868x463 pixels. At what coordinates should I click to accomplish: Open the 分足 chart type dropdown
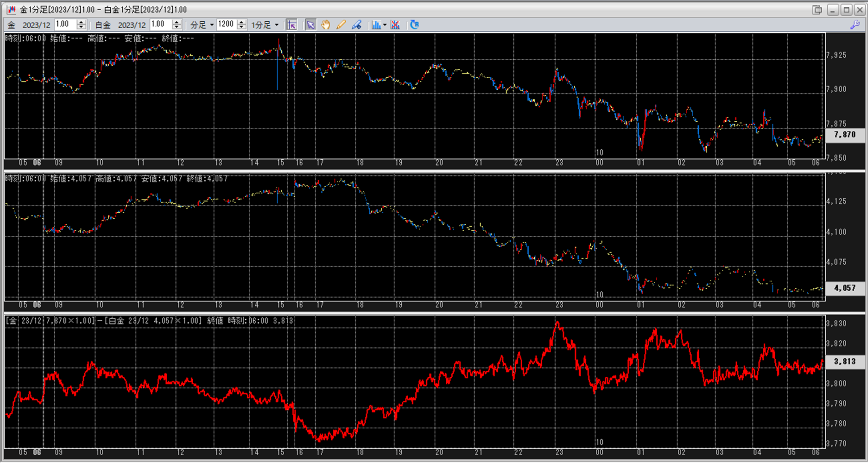pyautogui.click(x=212, y=25)
